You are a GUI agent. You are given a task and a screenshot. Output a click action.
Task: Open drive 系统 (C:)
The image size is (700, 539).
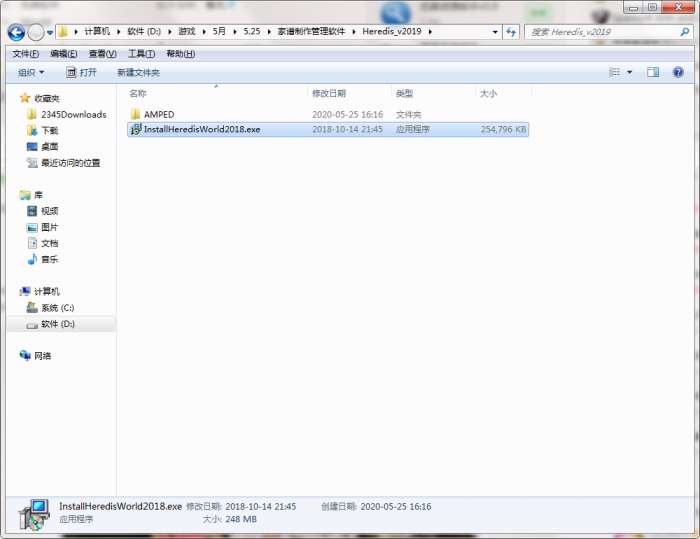click(58, 308)
